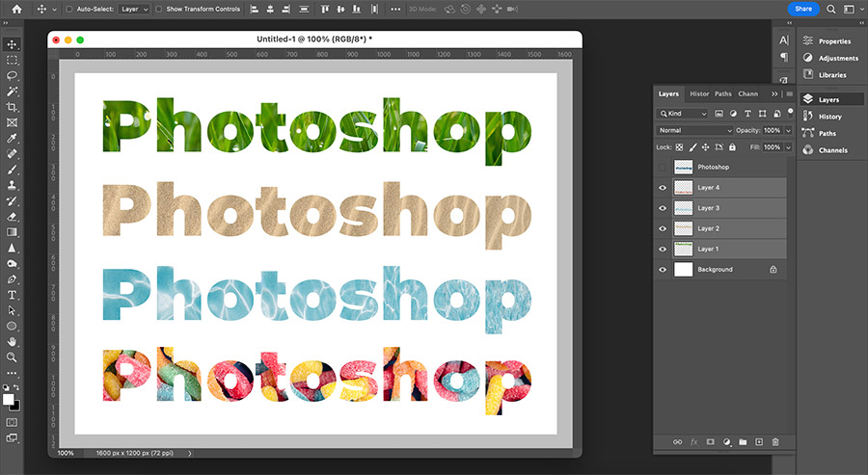Open the Libraries panel
Image resolution: width=868 pixels, height=475 pixels.
point(825,74)
